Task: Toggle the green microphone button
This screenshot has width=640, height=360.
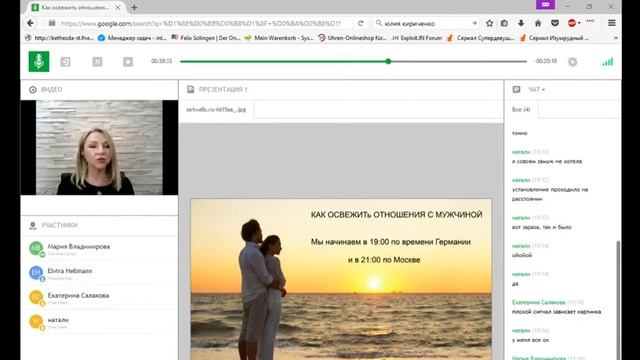Action: click(39, 62)
